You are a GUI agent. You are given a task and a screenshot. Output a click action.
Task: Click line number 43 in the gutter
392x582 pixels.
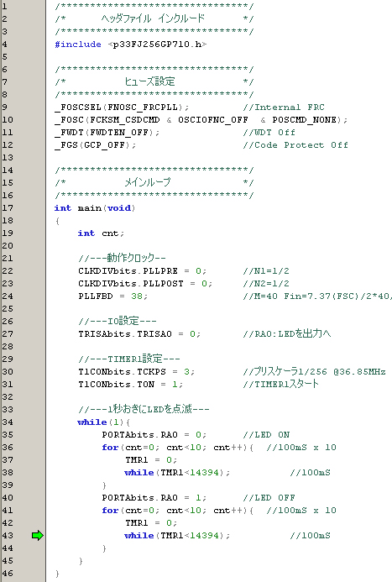click(x=8, y=535)
